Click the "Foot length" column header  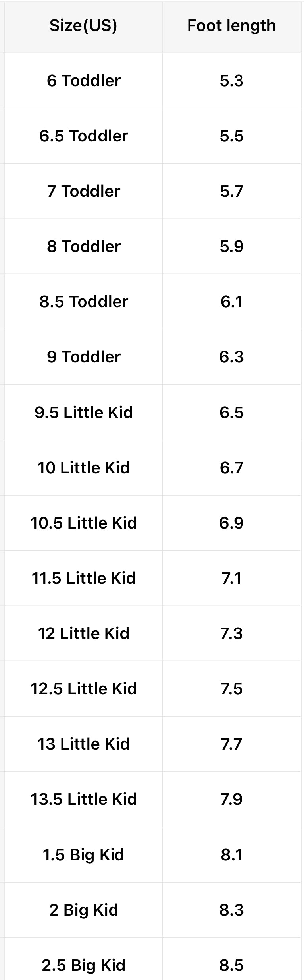click(231, 26)
